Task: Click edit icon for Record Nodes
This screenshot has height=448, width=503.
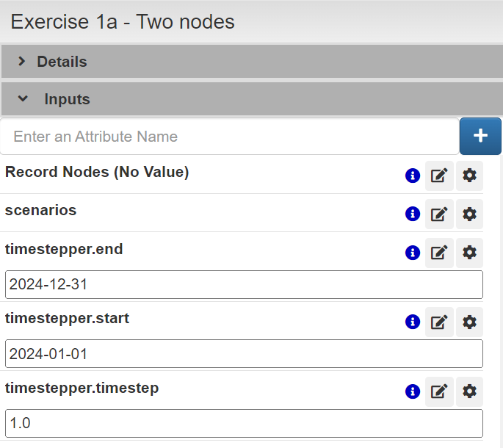Action: tap(439, 176)
